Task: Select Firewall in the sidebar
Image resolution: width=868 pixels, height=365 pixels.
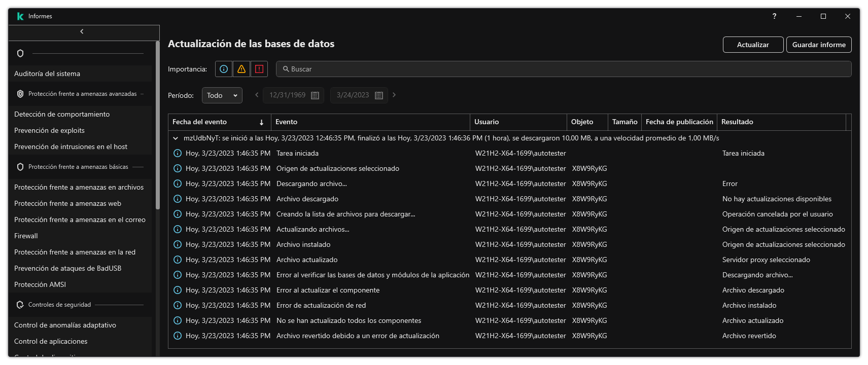Action: 26,236
